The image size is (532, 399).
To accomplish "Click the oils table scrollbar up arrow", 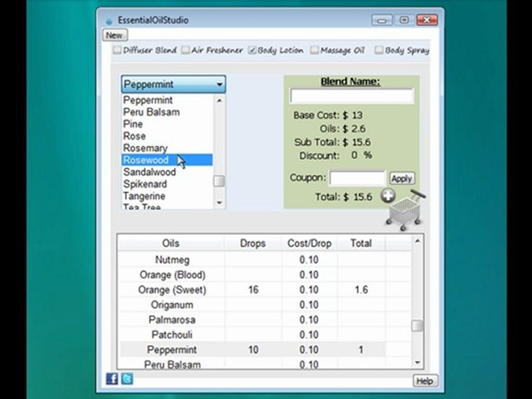I will (x=418, y=241).
